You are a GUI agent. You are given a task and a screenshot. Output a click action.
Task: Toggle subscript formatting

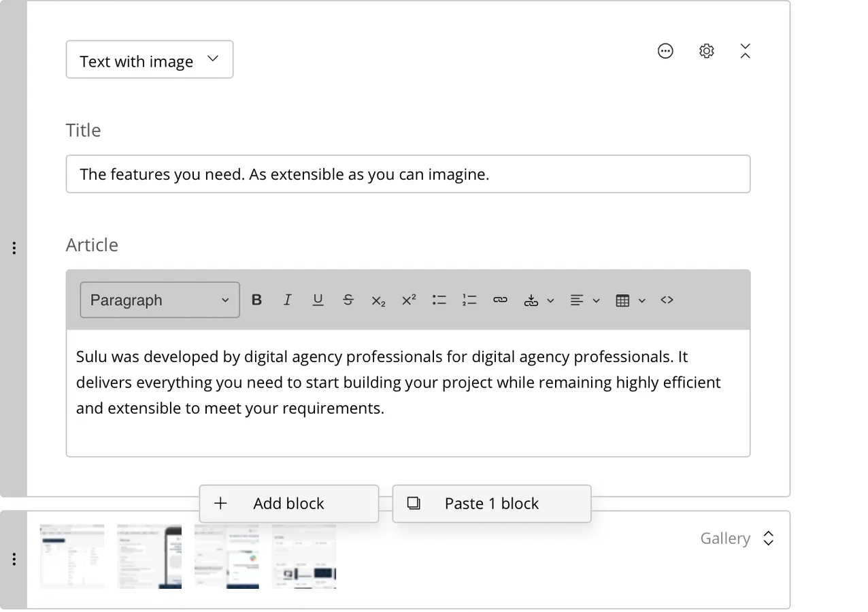(x=378, y=300)
